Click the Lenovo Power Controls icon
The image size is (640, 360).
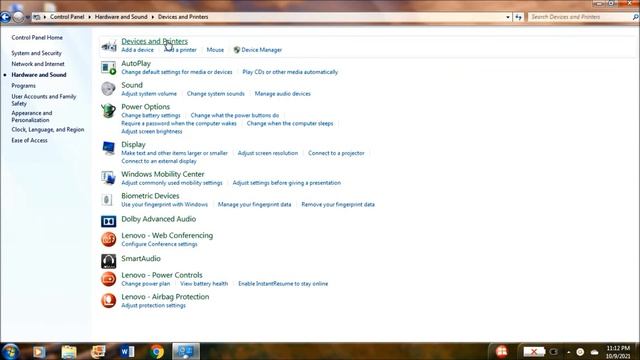pos(109,279)
